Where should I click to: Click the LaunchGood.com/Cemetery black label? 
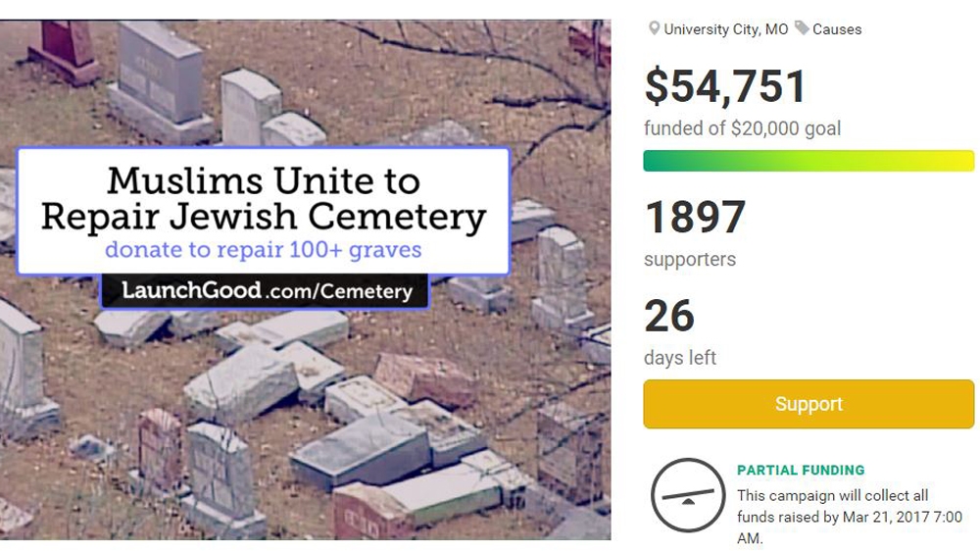265,291
